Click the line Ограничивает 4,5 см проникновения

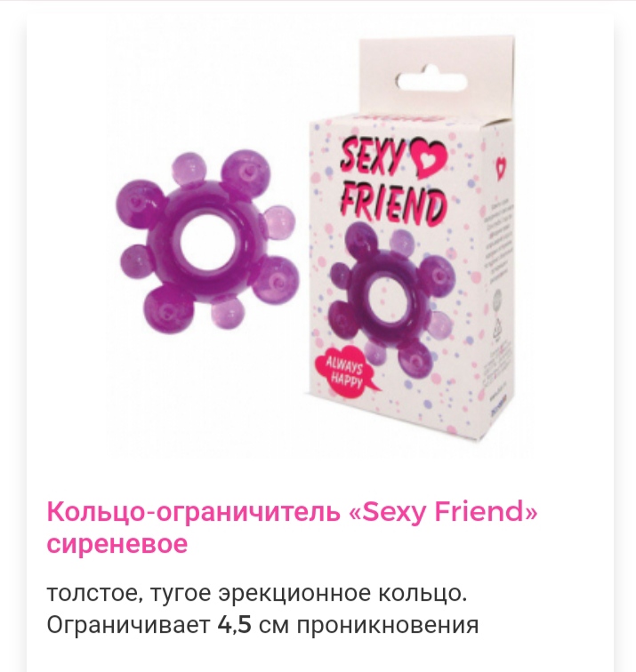(262, 626)
